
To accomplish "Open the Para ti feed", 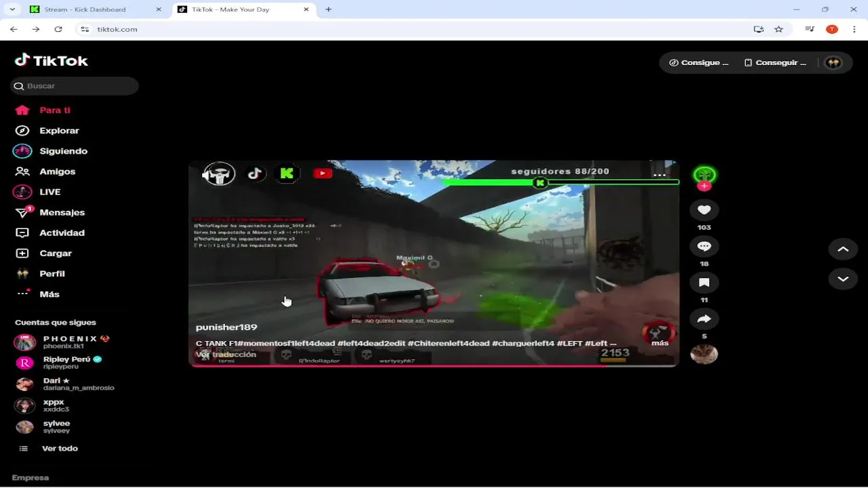I will pos(43,110).
